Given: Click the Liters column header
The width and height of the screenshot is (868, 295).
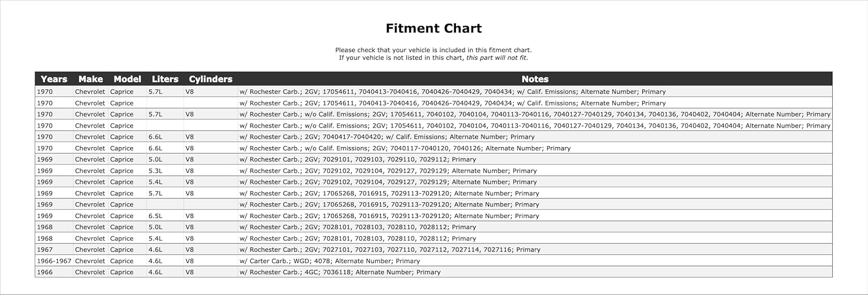Looking at the screenshot, I should tap(165, 79).
